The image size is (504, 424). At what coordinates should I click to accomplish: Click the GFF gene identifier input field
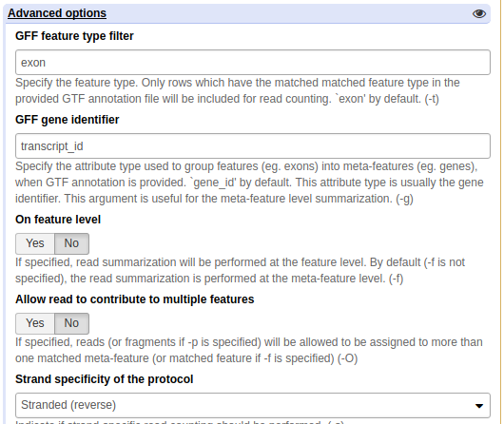(253, 146)
